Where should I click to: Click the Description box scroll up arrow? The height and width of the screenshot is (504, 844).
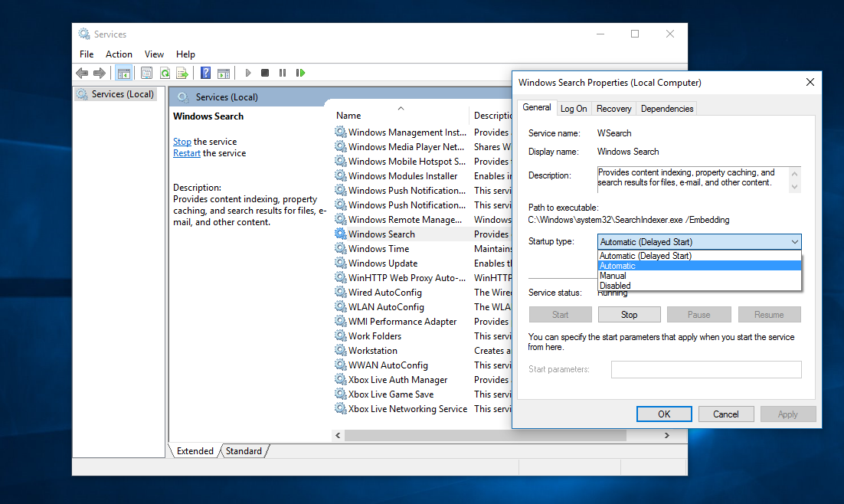[x=794, y=174]
